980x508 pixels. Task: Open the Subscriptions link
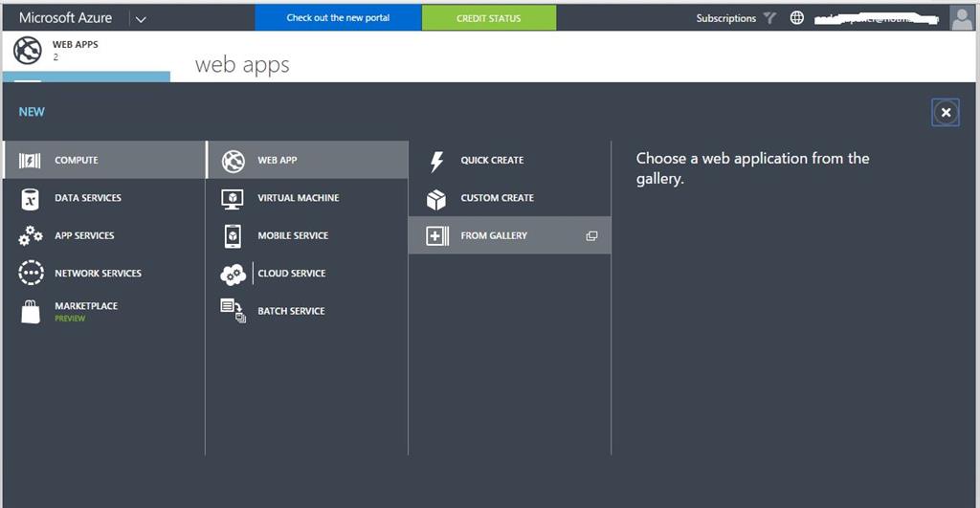point(726,18)
